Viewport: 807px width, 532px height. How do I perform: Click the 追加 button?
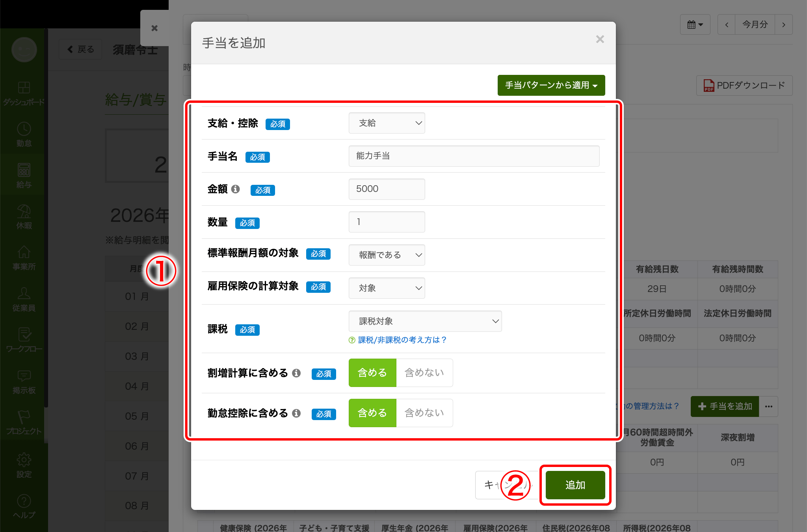[575, 485]
